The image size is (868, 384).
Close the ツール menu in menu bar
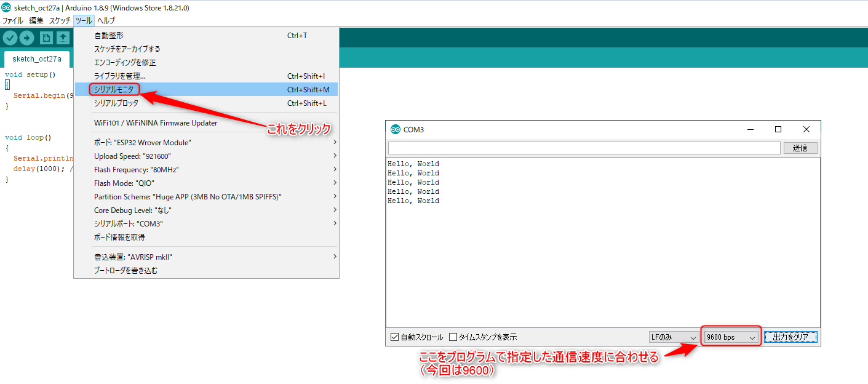[84, 20]
